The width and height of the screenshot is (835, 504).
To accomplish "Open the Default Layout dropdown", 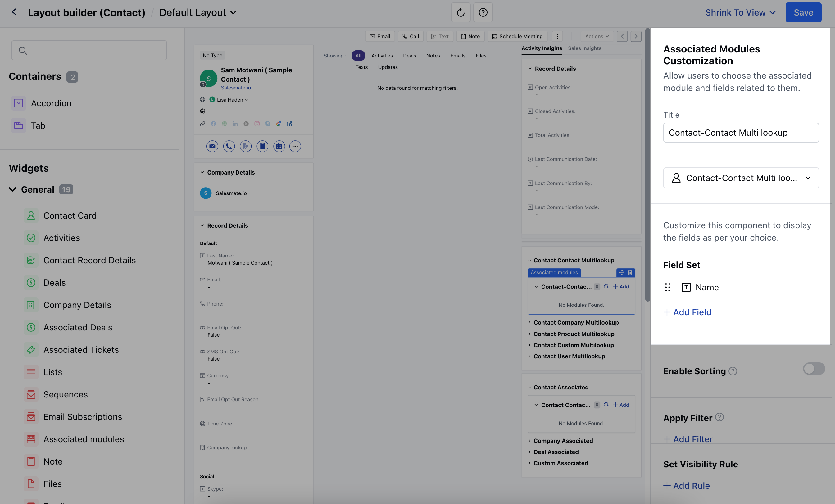I will point(198,12).
